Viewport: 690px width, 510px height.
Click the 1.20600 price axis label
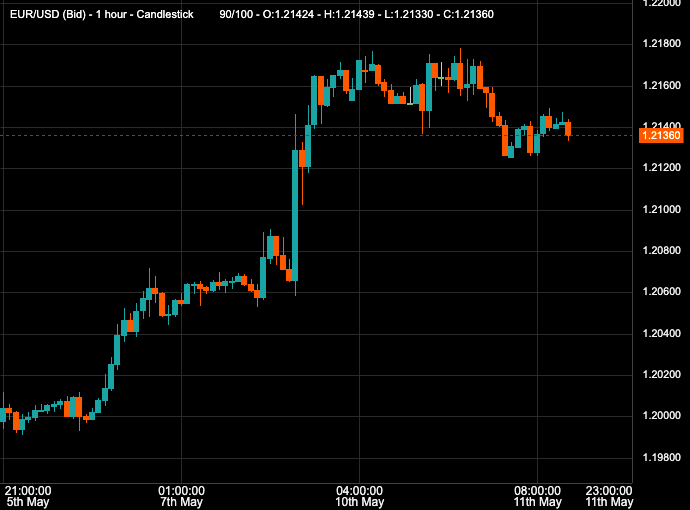(662, 291)
